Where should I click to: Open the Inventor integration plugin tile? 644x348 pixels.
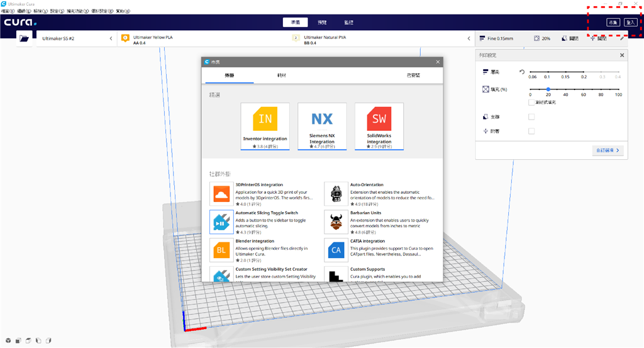pyautogui.click(x=265, y=126)
